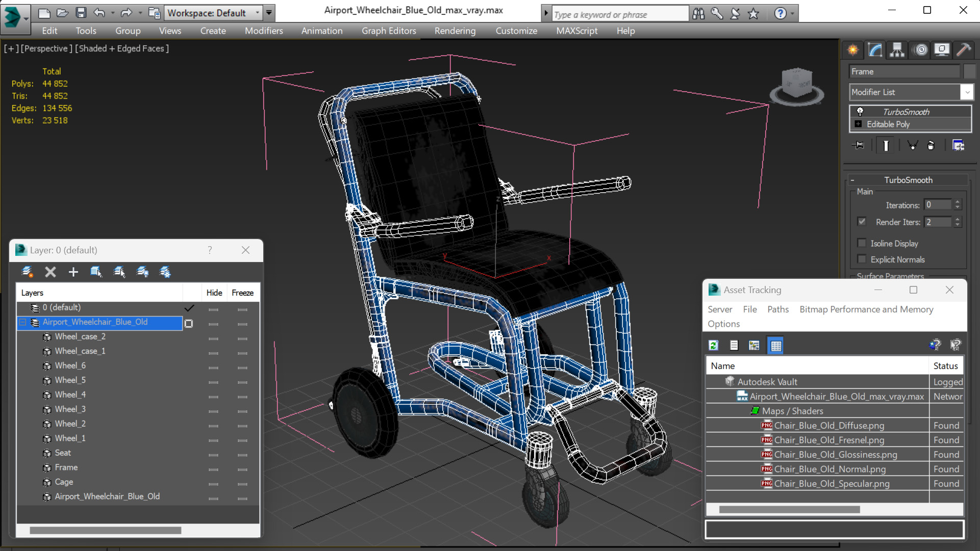Click the Asset Tracking horizontal scrollbar
980x551 pixels.
point(789,509)
